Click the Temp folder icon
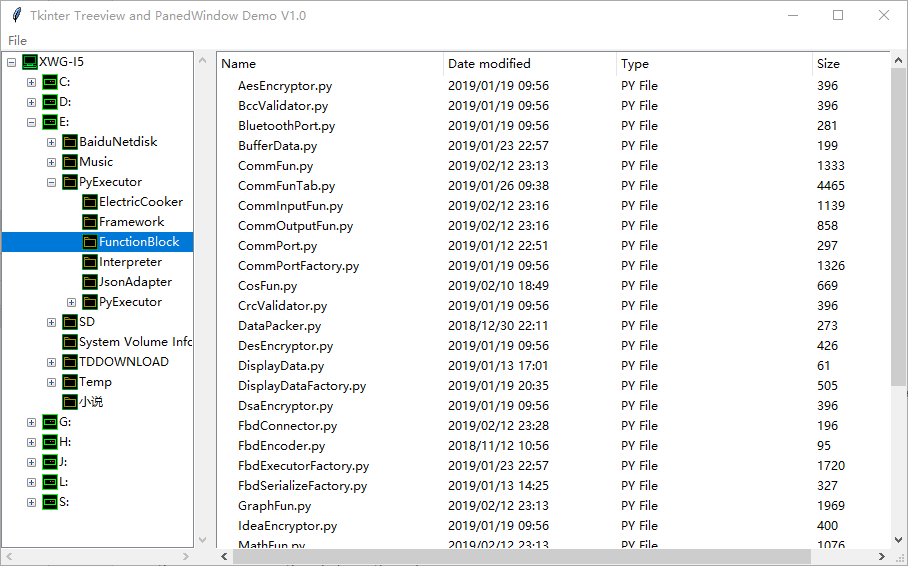The width and height of the screenshot is (908, 566). pyautogui.click(x=70, y=382)
